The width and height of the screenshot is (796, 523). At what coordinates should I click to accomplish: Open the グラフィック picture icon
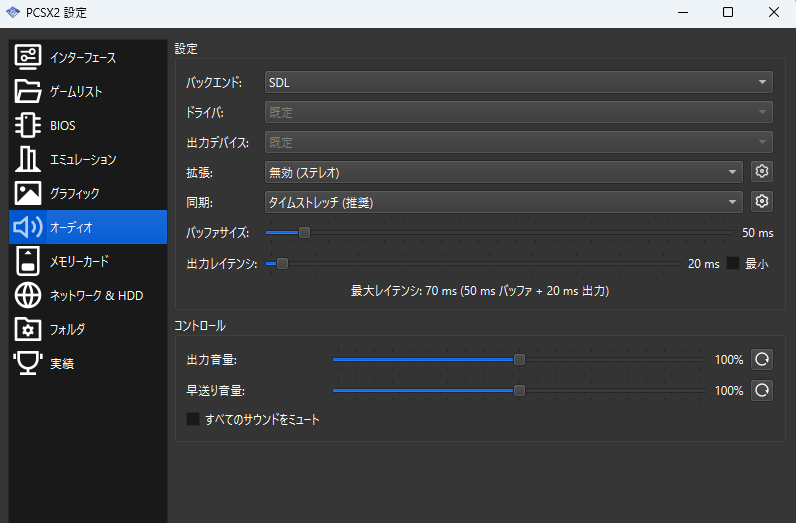(28, 193)
